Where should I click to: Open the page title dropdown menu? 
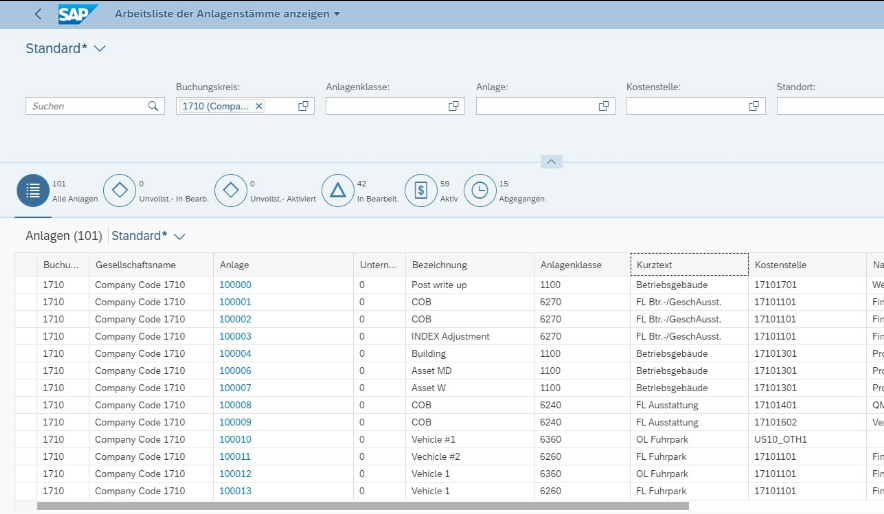337,14
